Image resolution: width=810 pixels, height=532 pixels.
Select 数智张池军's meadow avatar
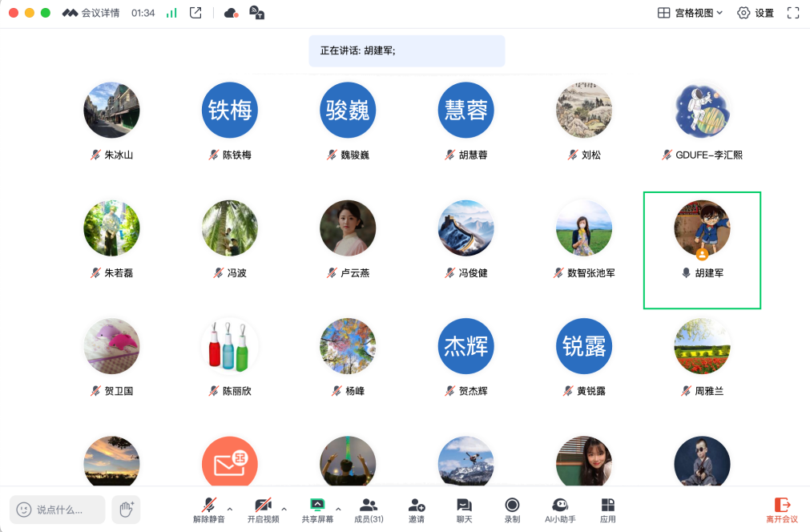(x=584, y=228)
